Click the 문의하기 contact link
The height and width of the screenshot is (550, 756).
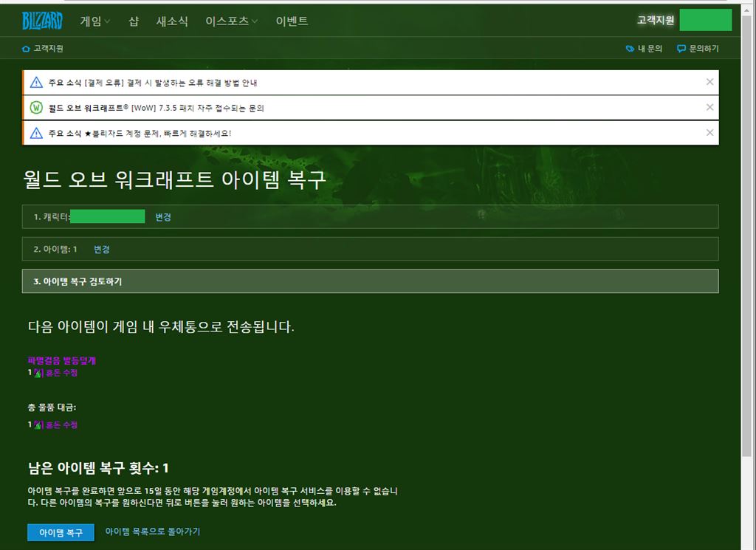(x=698, y=49)
